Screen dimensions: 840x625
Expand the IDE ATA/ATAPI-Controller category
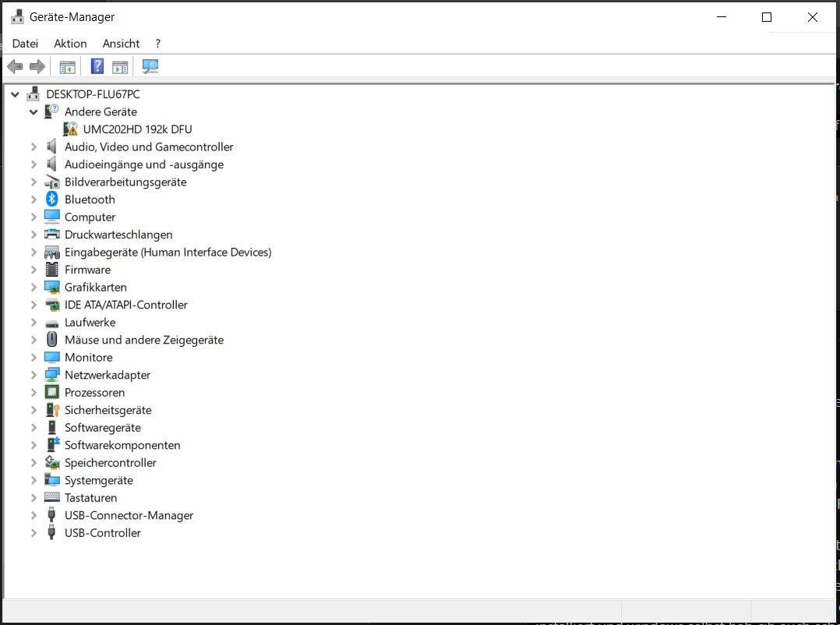pyautogui.click(x=34, y=305)
